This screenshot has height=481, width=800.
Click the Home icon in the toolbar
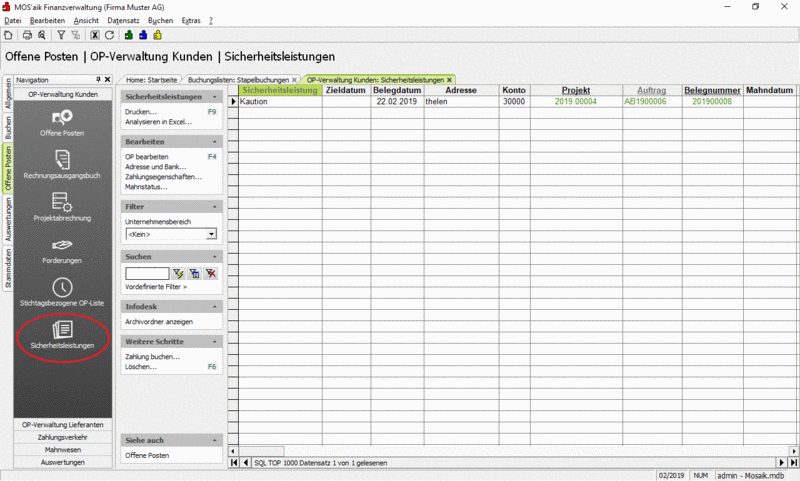coord(8,35)
